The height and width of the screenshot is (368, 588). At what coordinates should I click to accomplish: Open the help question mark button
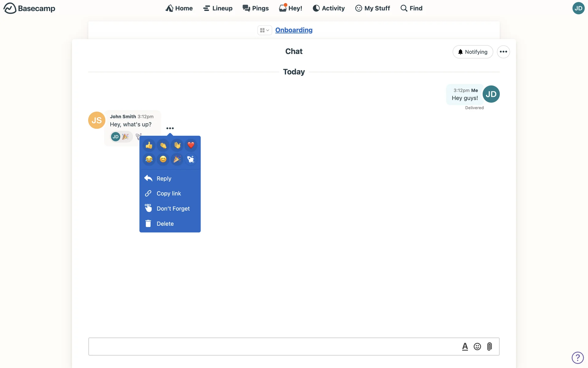[578, 358]
